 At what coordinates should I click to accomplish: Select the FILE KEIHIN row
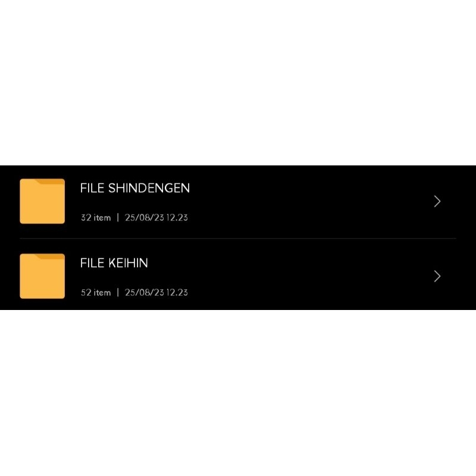(x=238, y=275)
